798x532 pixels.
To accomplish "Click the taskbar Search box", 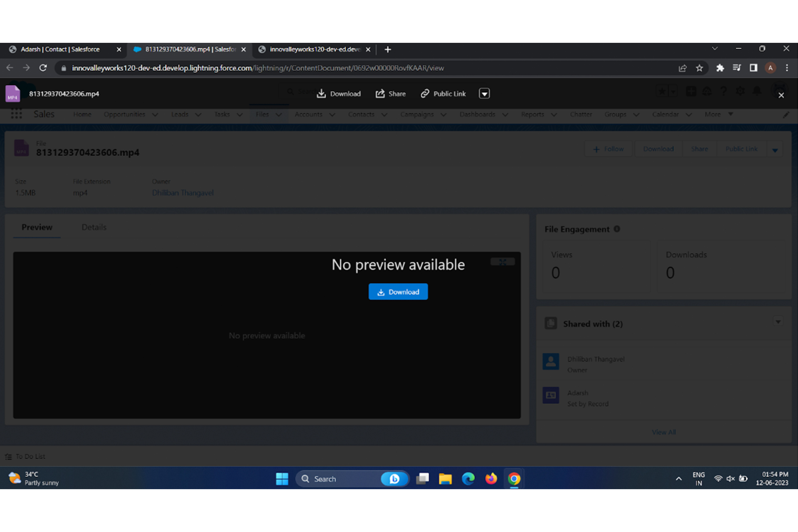I will click(352, 479).
